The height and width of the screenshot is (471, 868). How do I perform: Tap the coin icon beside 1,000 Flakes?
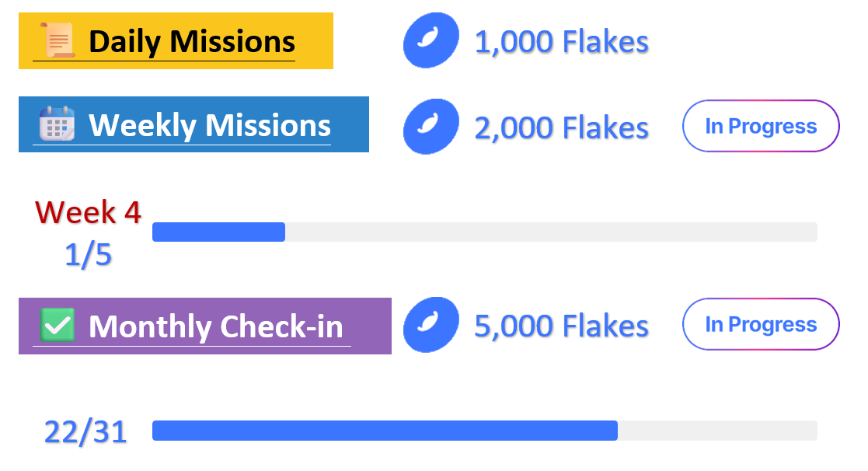(x=430, y=40)
